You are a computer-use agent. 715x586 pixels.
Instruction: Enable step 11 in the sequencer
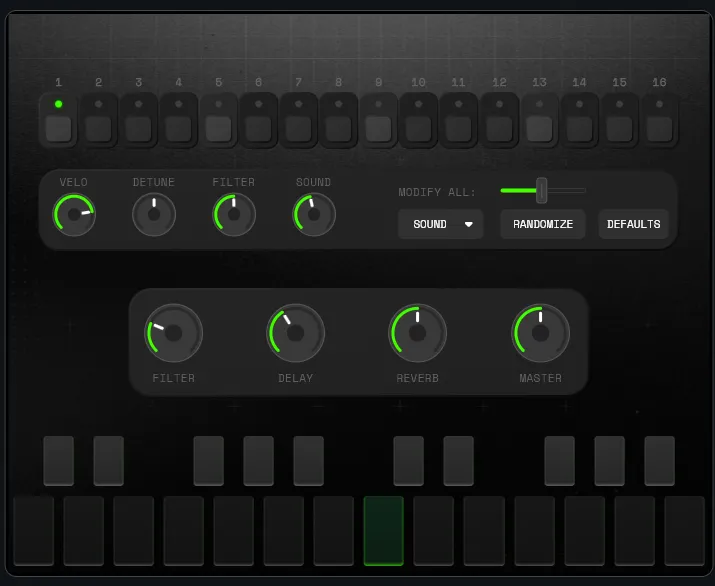pos(459,129)
